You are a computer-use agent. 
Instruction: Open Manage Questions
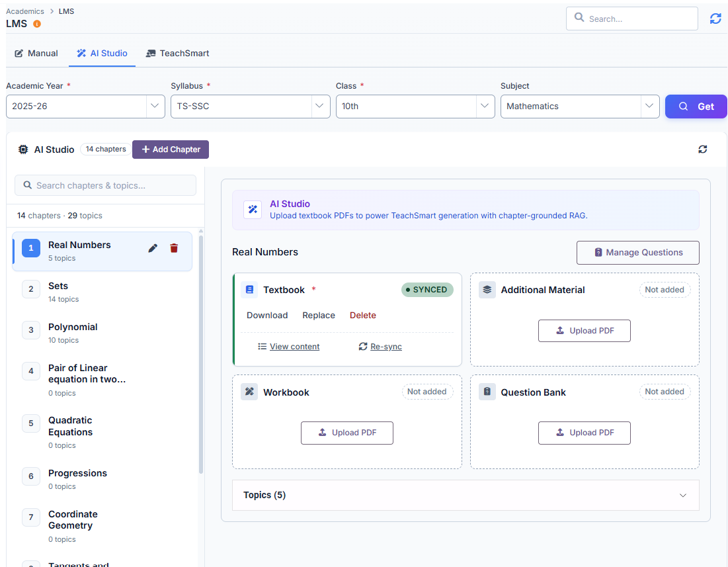(638, 253)
